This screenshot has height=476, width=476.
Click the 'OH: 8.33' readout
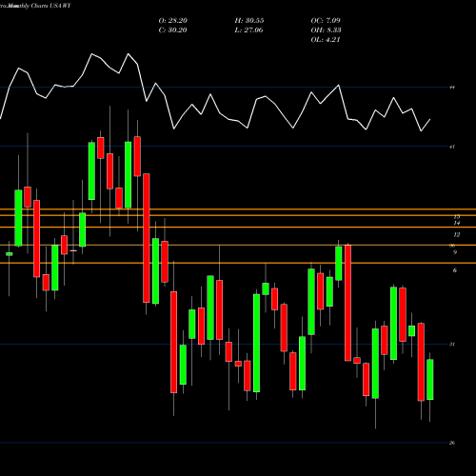click(326, 30)
